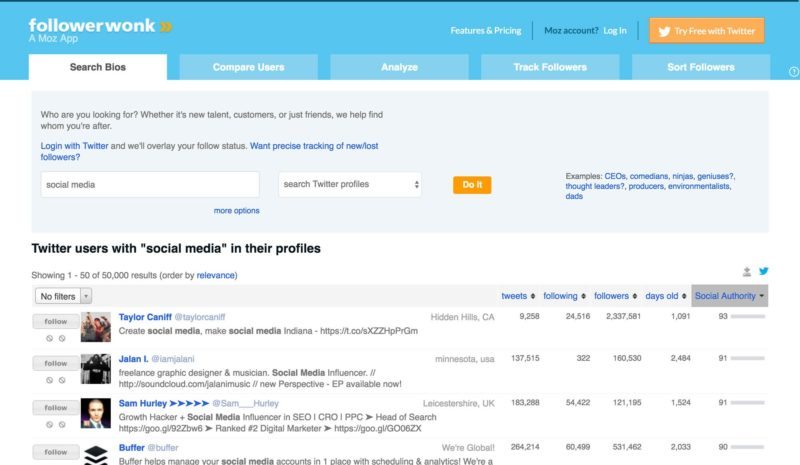Click Sam Hurley's Social Authority bar
Viewport: 800px width, 465px height.
[748, 403]
